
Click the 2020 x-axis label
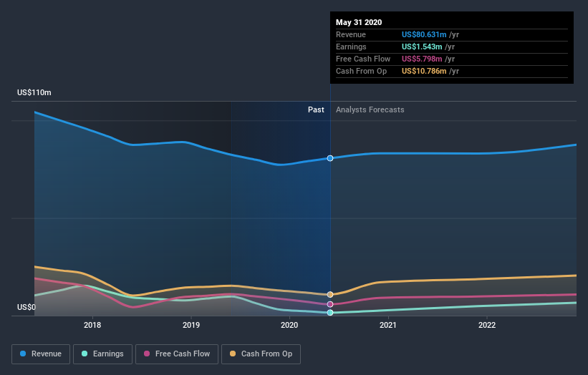(289, 325)
